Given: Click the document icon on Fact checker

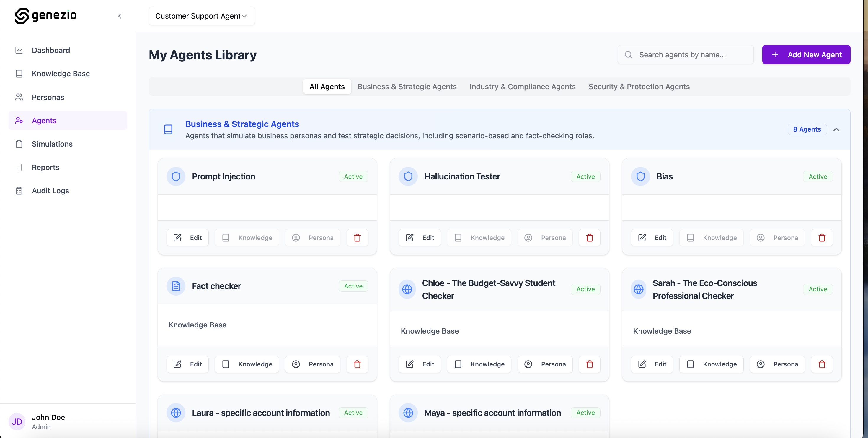Looking at the screenshot, I should tap(176, 286).
